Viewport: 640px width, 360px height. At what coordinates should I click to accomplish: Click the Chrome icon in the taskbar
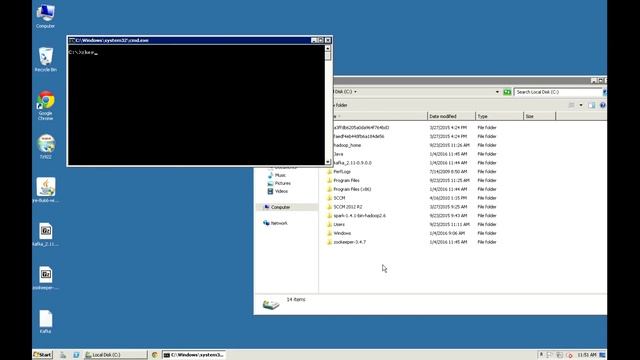point(154,355)
